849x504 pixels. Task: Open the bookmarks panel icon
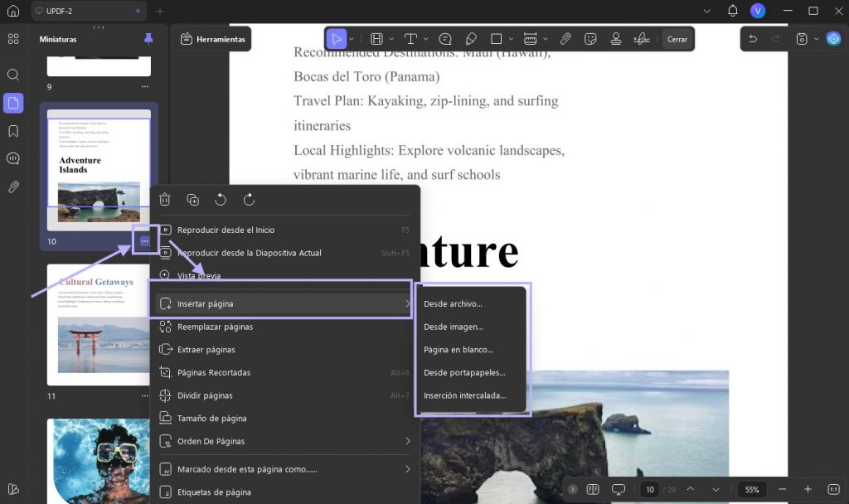pyautogui.click(x=13, y=131)
